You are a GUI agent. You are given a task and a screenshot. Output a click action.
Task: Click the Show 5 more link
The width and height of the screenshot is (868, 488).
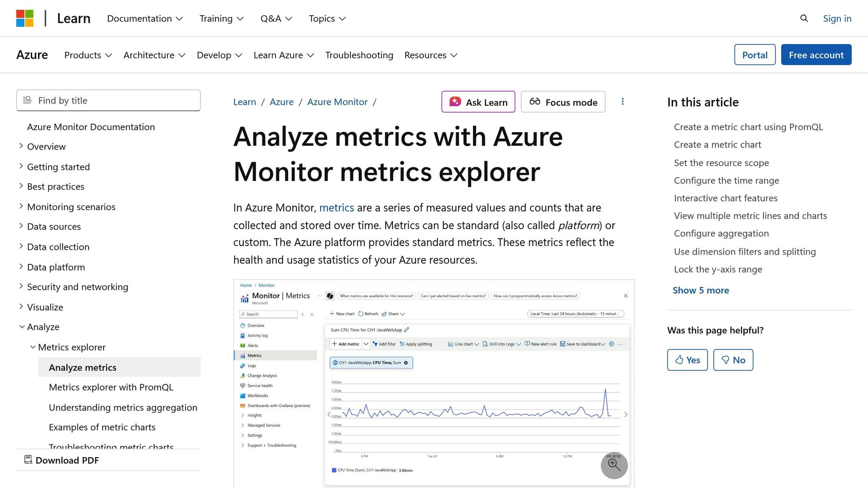point(701,290)
